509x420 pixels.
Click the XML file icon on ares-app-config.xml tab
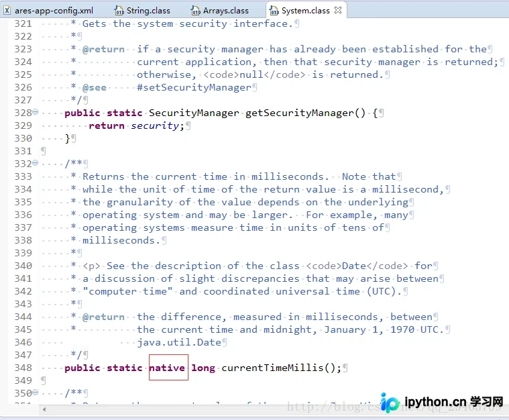7,11
